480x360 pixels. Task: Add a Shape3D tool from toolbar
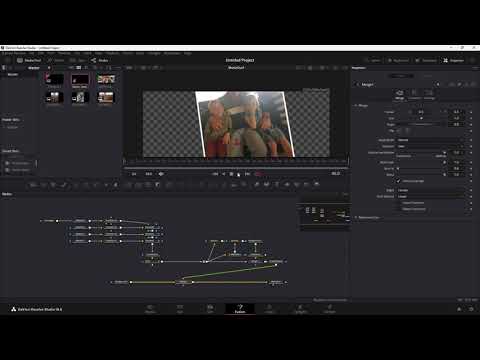coord(266,184)
